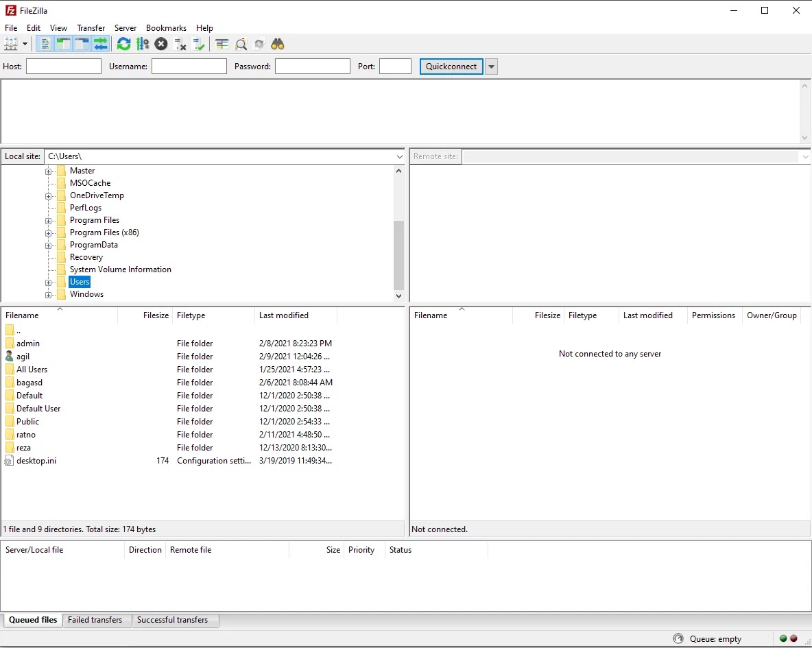Expand the OneDriveTemp tree node
812x648 pixels.
[x=48, y=196]
